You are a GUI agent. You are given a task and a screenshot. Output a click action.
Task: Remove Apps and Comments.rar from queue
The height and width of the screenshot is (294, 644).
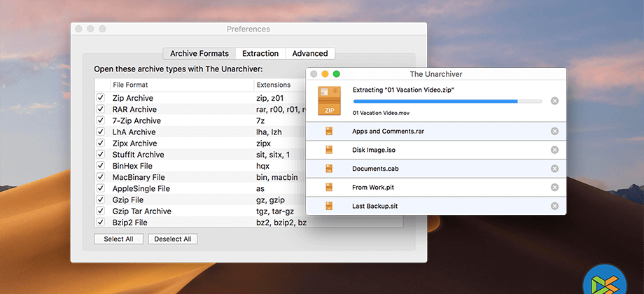coord(554,131)
